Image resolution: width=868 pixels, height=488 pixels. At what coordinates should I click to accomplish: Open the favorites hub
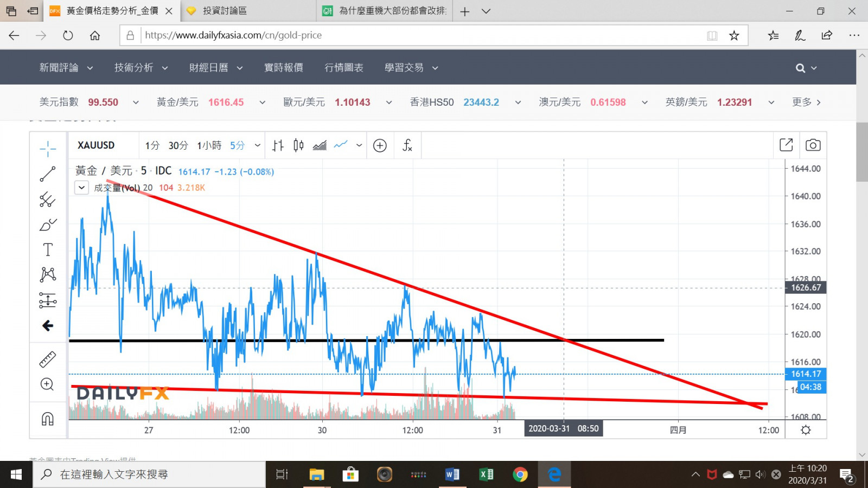[x=774, y=36]
